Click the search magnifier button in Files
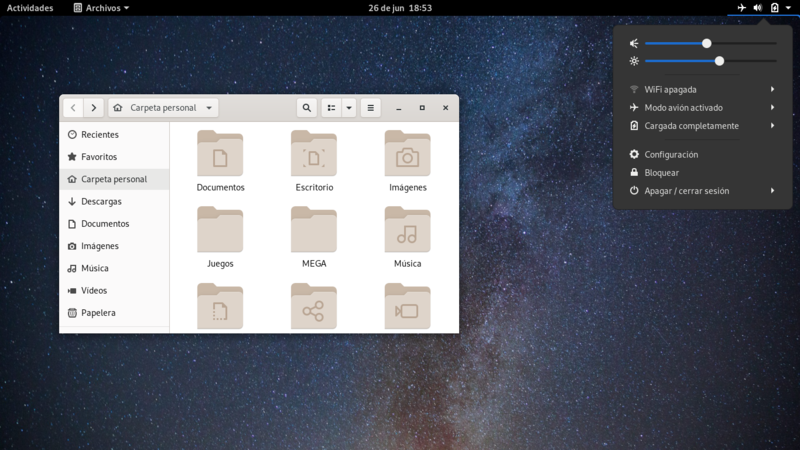This screenshot has width=800, height=450. tap(307, 108)
